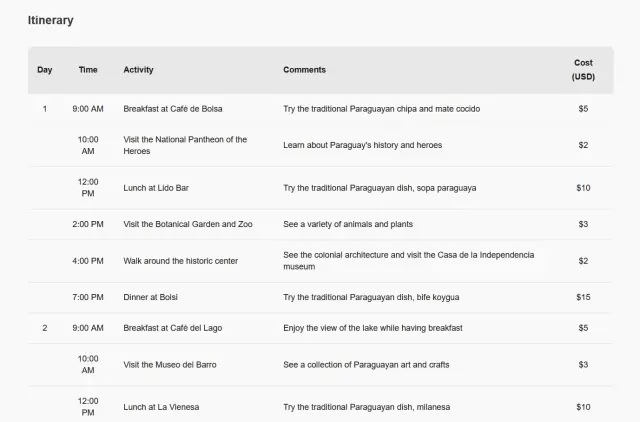Click the 7:00 PM time cell
The width and height of the screenshot is (640, 422).
coord(88,297)
